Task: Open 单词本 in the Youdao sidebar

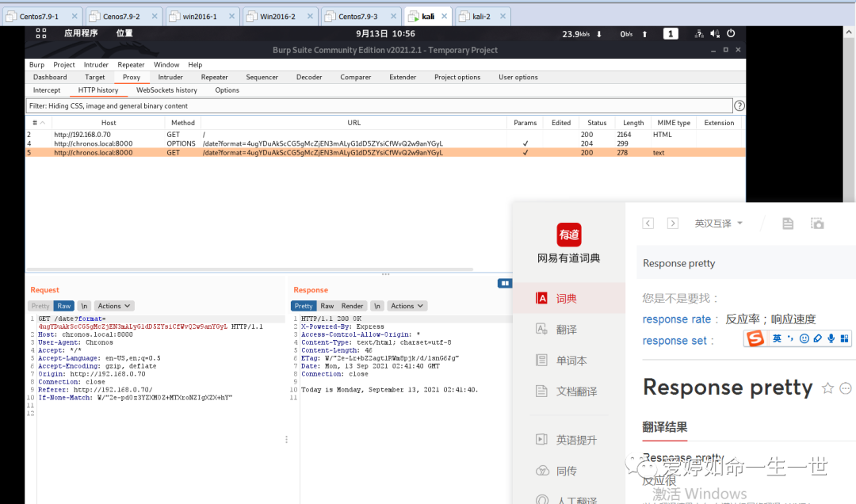Action: 569,361
